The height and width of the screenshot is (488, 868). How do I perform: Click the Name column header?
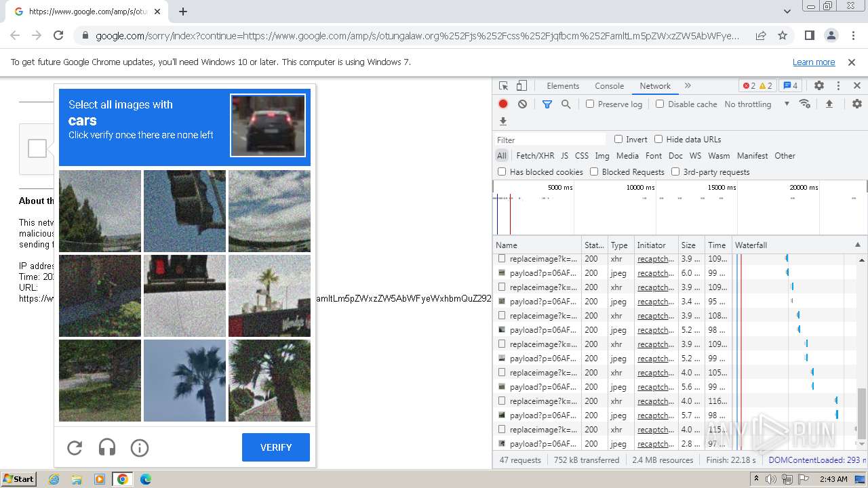pos(537,245)
